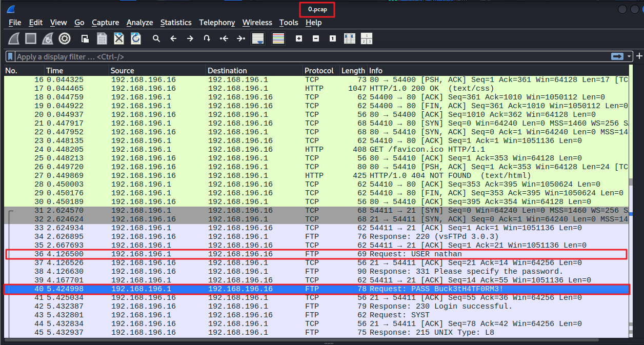Screen dimensions: 644x345
Task: Open the capture options gear icon
Action: point(64,38)
